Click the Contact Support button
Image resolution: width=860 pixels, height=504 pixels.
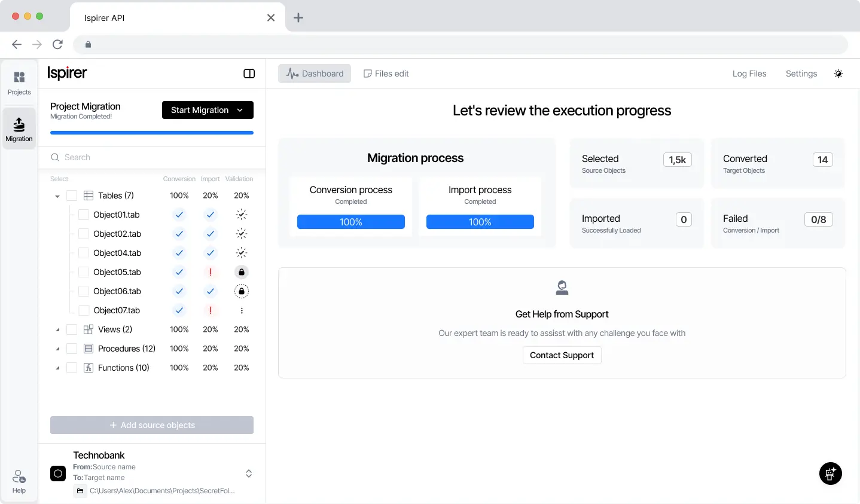562,355
